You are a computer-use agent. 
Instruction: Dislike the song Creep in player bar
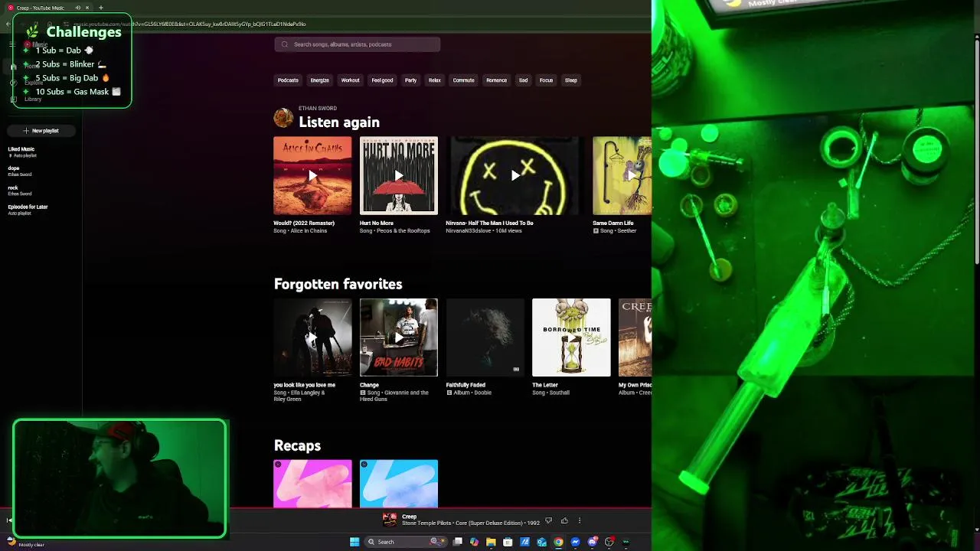[x=548, y=520]
